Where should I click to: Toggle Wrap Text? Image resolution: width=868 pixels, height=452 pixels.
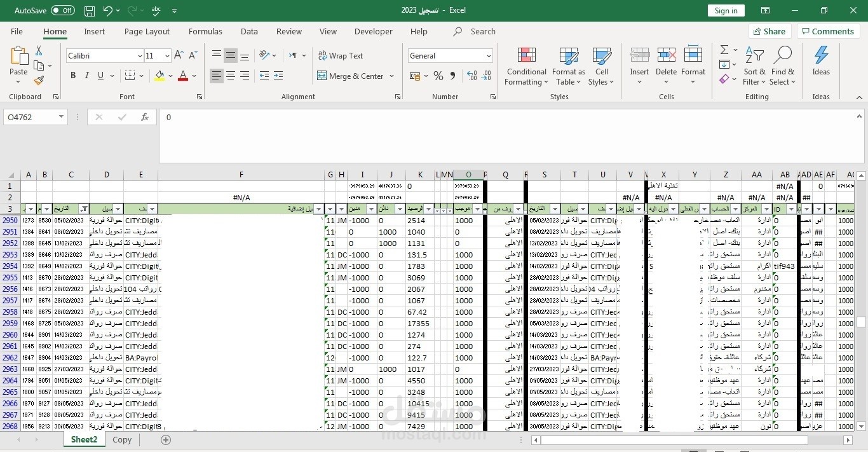pos(341,56)
